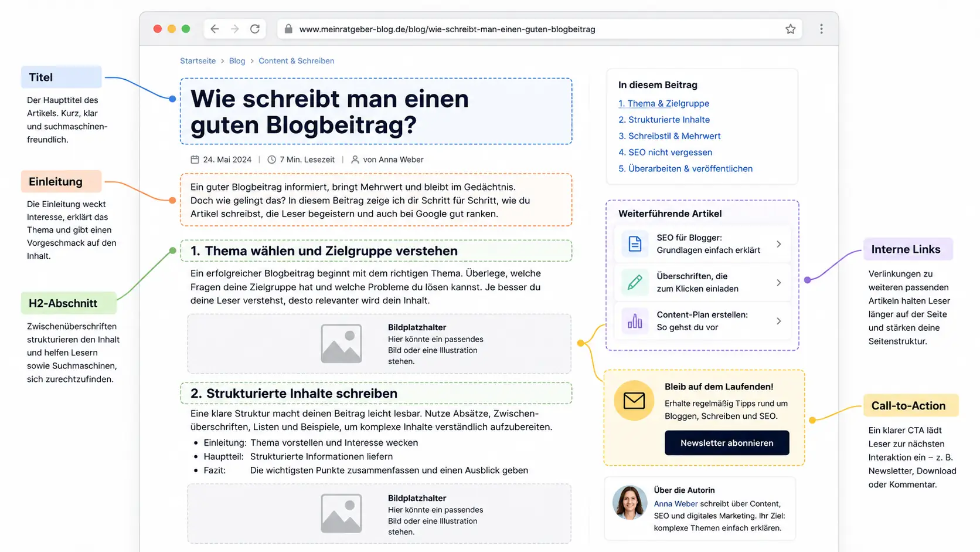Open the browser three-dot menu
The width and height of the screenshot is (980, 552).
point(821,29)
